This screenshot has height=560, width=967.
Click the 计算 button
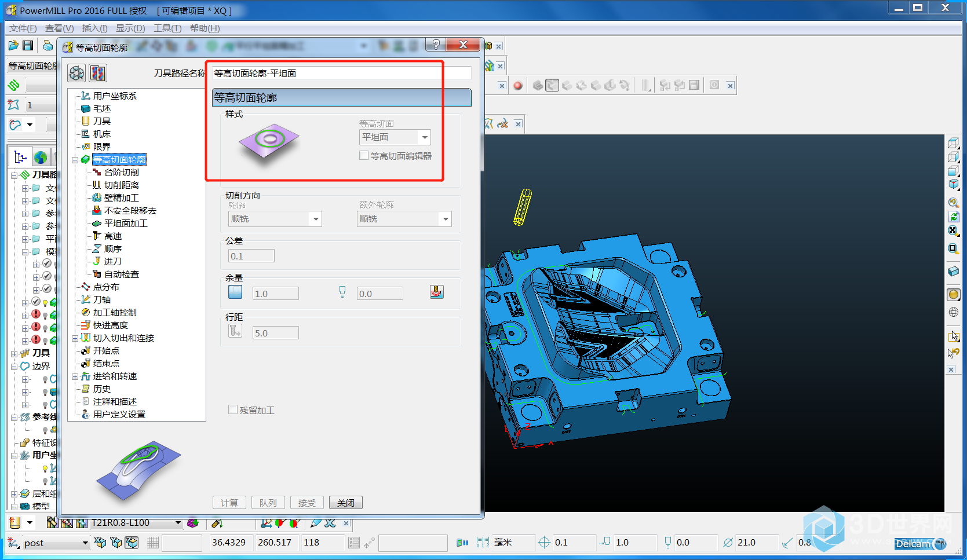click(229, 503)
